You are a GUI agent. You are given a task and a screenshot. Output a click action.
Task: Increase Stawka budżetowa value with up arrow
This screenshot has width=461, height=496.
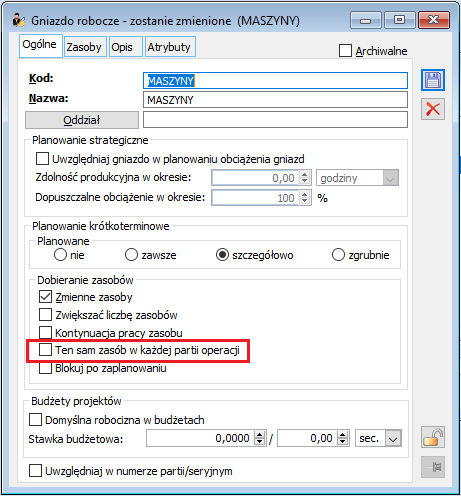pyautogui.click(x=259, y=435)
